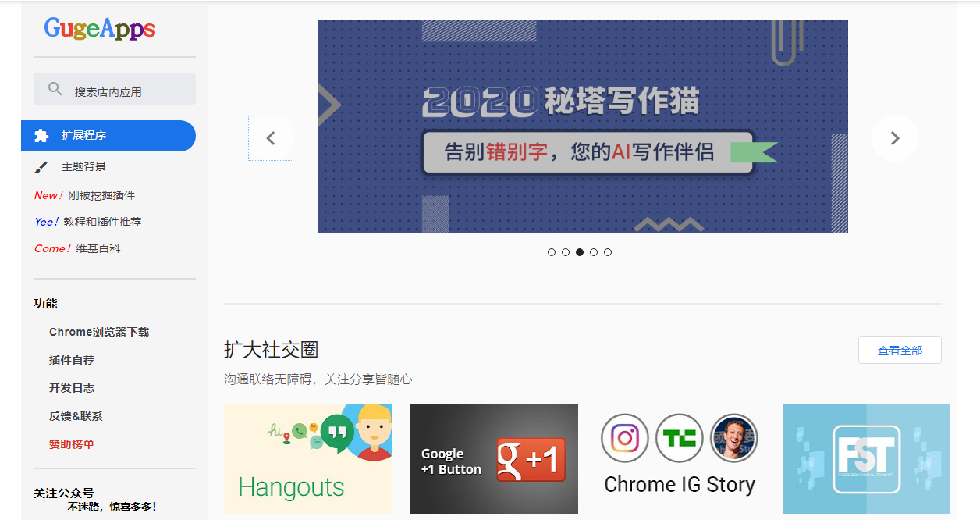Open the Chrome IG Story tile
The image size is (980, 520).
click(680, 459)
